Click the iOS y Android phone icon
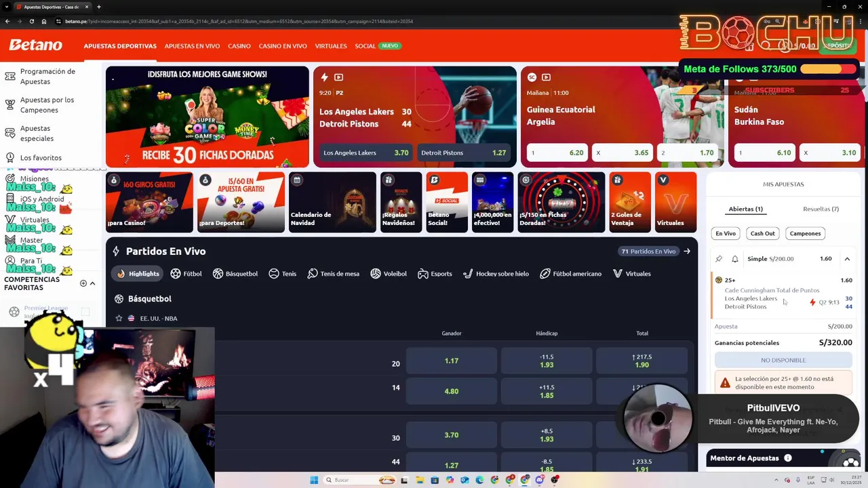The width and height of the screenshot is (868, 488). pyautogui.click(x=9, y=199)
